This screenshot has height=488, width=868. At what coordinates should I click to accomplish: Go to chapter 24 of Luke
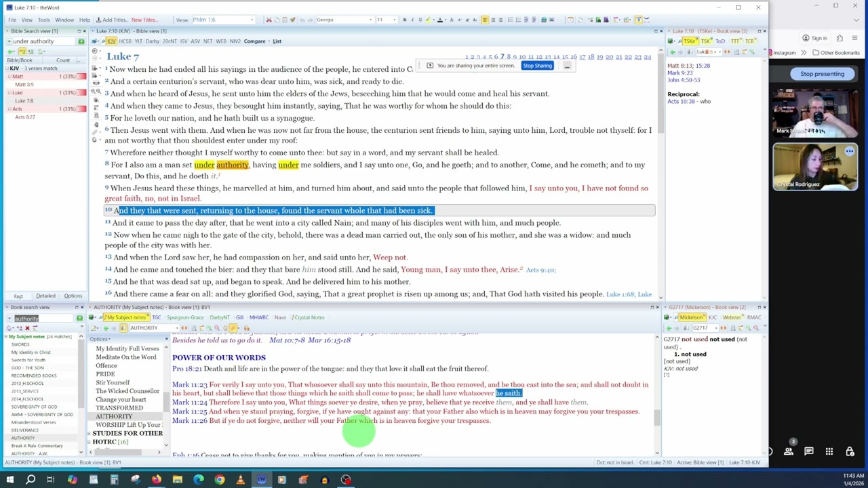(648, 57)
